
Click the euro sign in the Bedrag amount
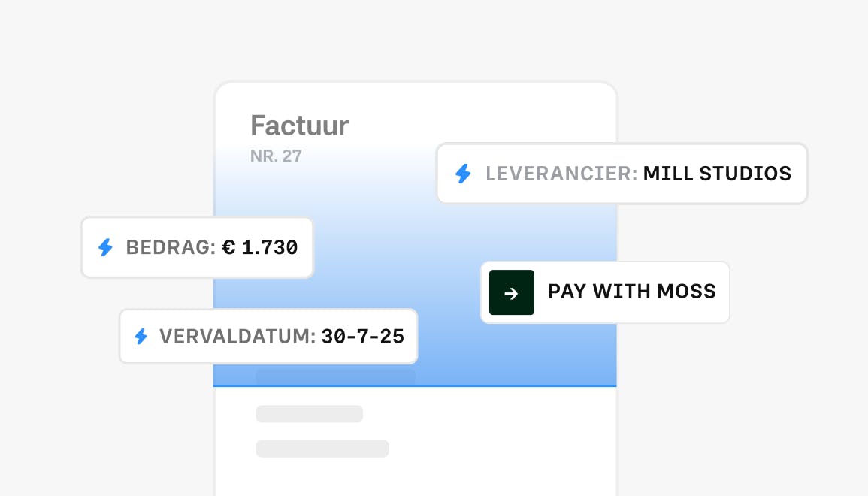coord(229,247)
